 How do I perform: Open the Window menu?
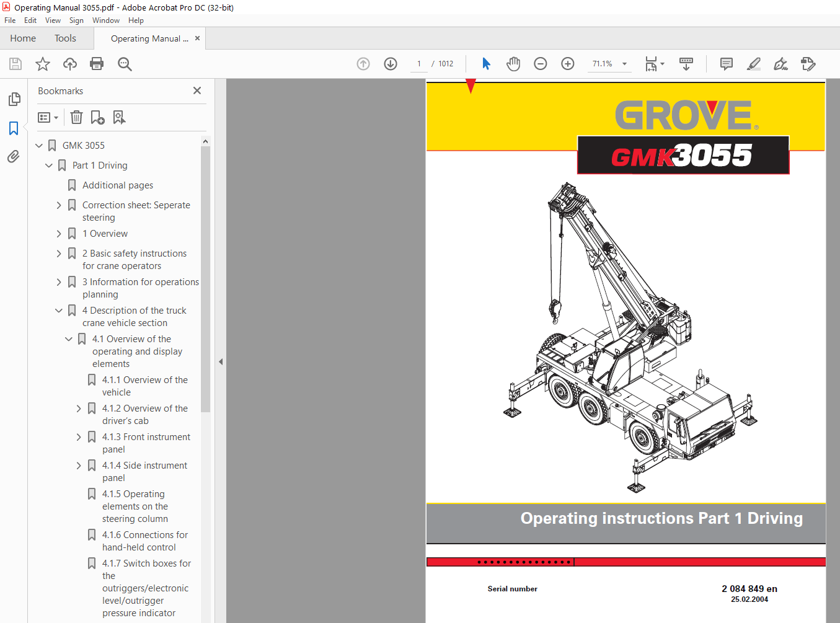(x=106, y=20)
